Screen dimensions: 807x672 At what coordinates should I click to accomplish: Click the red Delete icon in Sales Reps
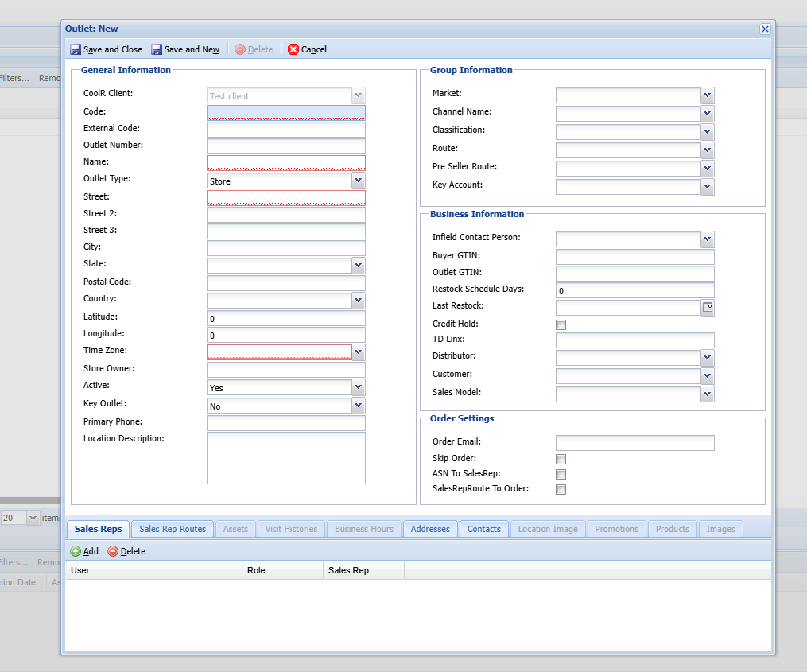(x=113, y=551)
